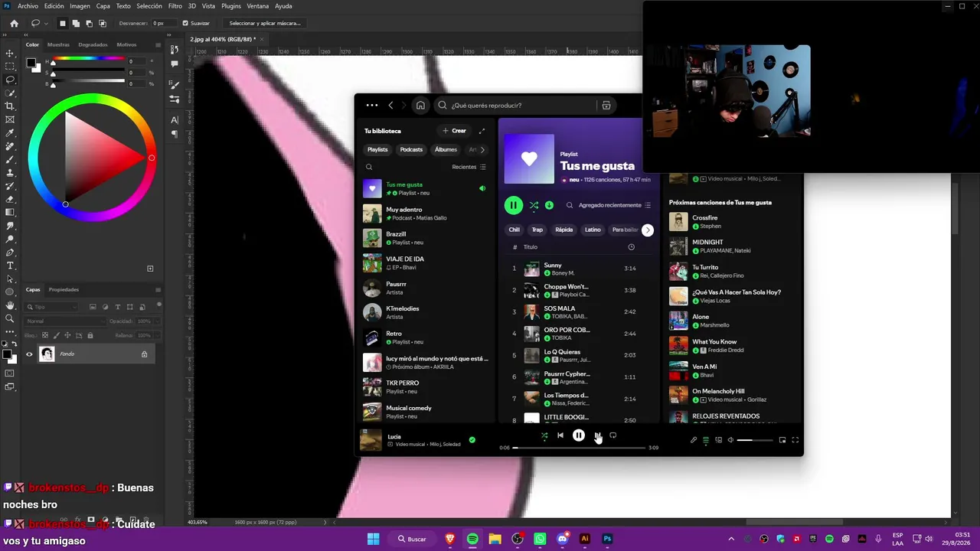
Task: Select the Zoom tool in the toolbar
Action: [x=10, y=318]
